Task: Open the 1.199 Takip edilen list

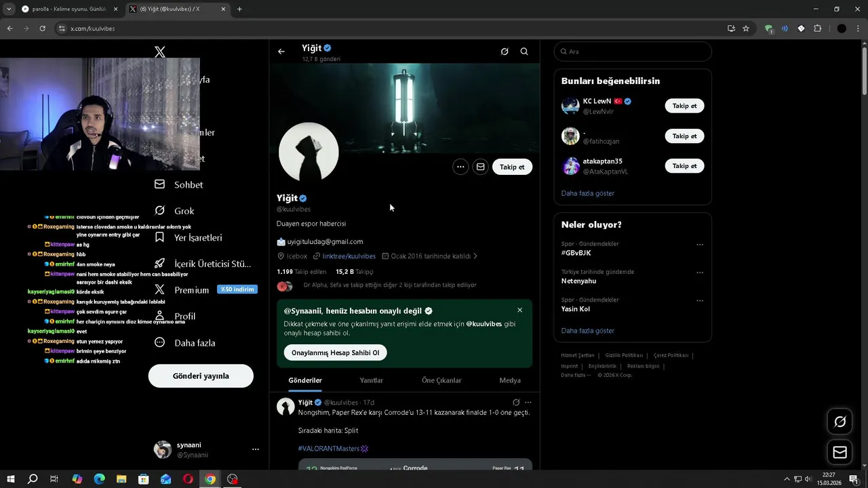Action: (302, 271)
